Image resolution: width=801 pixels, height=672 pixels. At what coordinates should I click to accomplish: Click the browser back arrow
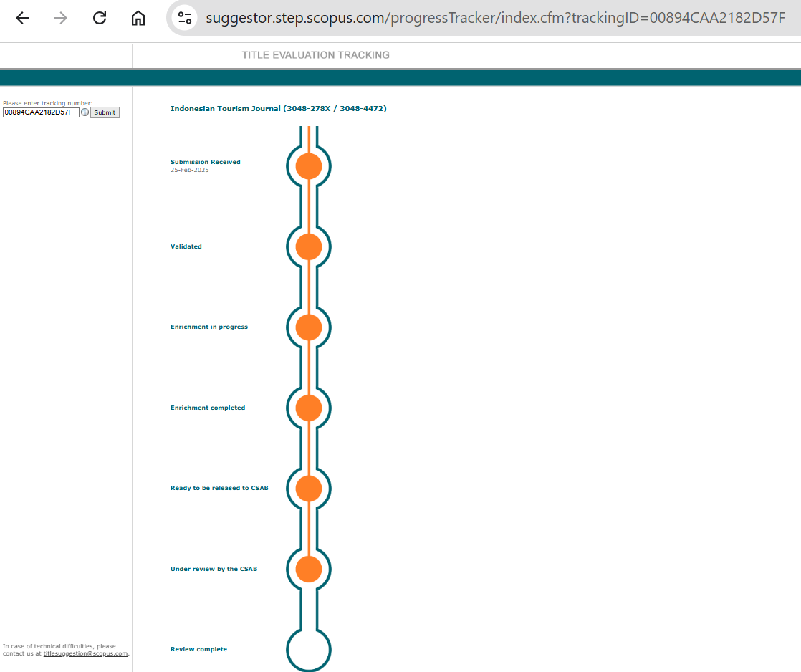pyautogui.click(x=22, y=18)
